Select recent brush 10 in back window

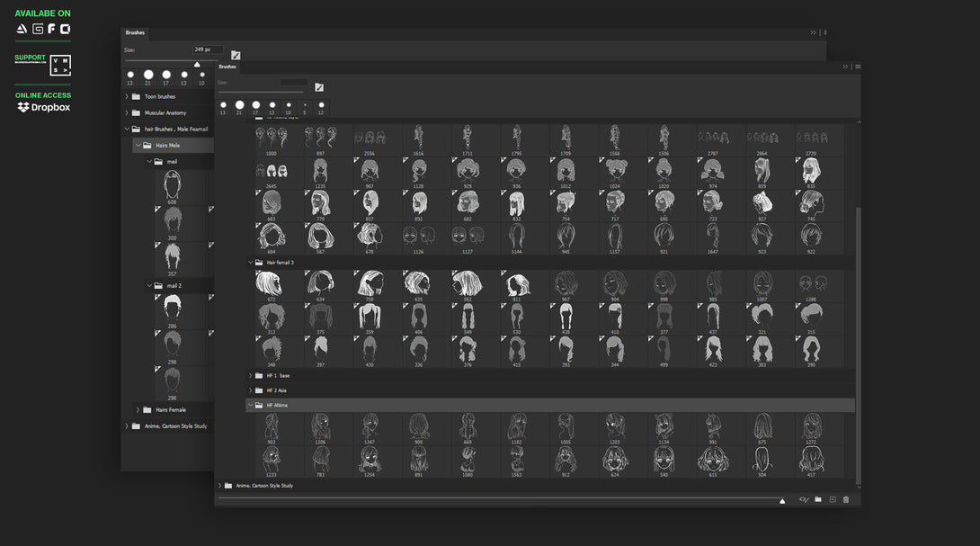pyautogui.click(x=202, y=77)
